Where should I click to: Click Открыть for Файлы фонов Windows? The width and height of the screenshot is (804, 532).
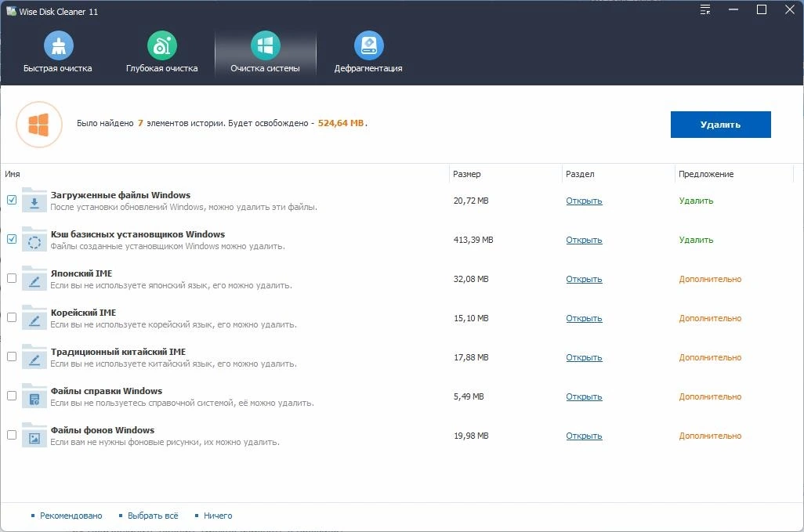[x=584, y=436]
